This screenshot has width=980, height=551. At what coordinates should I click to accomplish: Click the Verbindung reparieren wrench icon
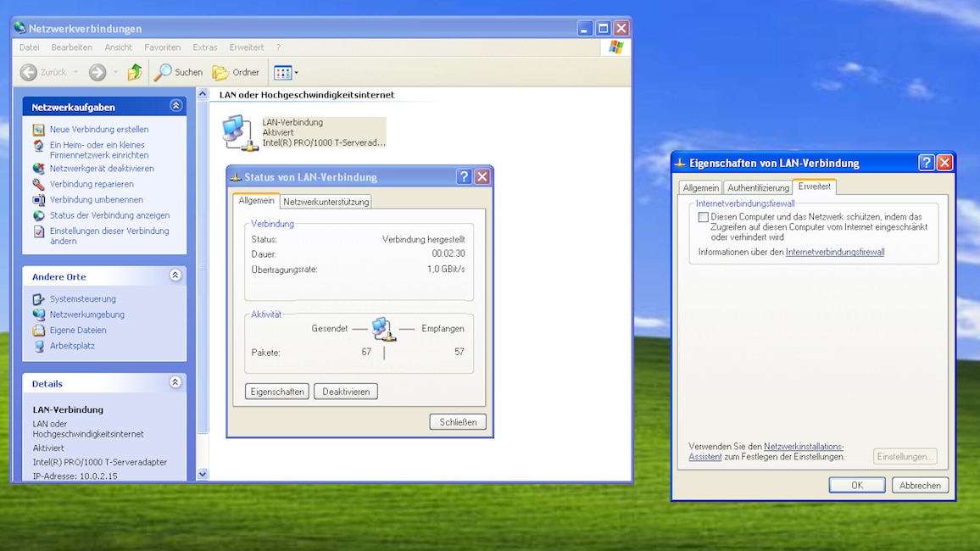coord(39,184)
